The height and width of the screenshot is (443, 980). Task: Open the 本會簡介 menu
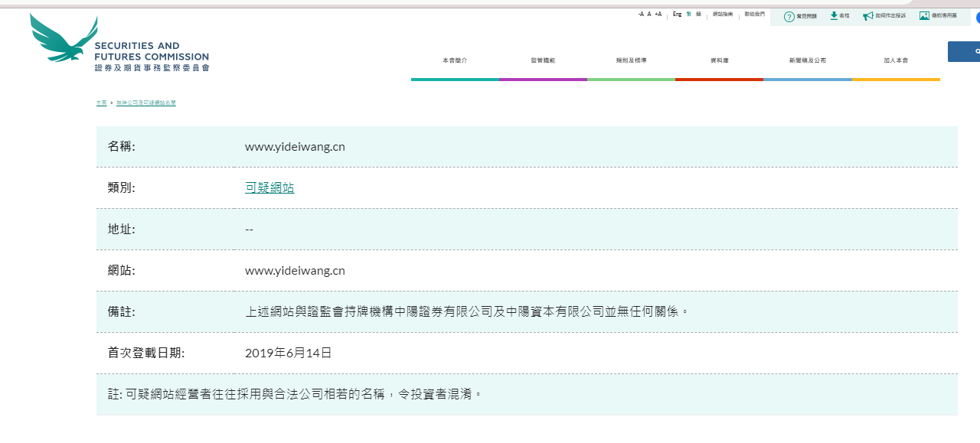point(455,60)
